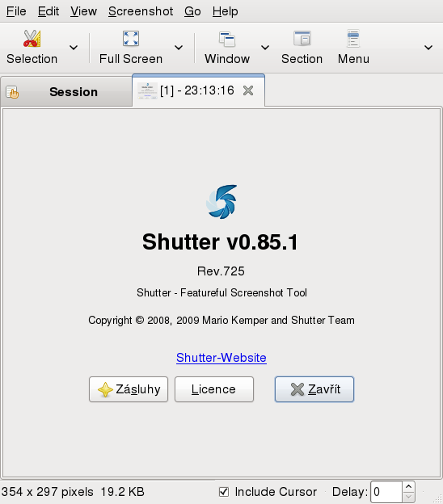Image resolution: width=443 pixels, height=504 pixels.
Task: Click the Zásluhy credits button
Action: click(129, 389)
